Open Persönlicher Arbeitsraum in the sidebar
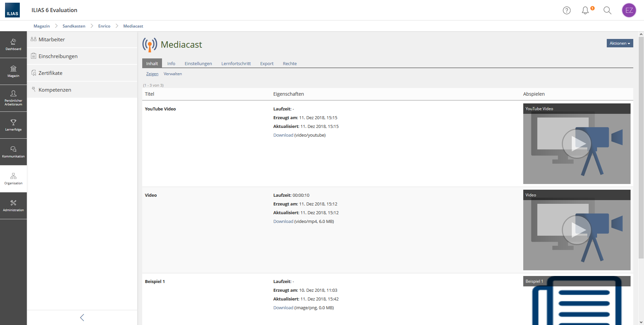 click(13, 98)
